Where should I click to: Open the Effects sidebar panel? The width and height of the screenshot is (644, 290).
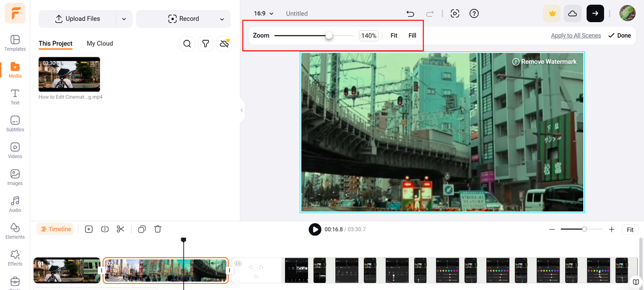(x=15, y=258)
